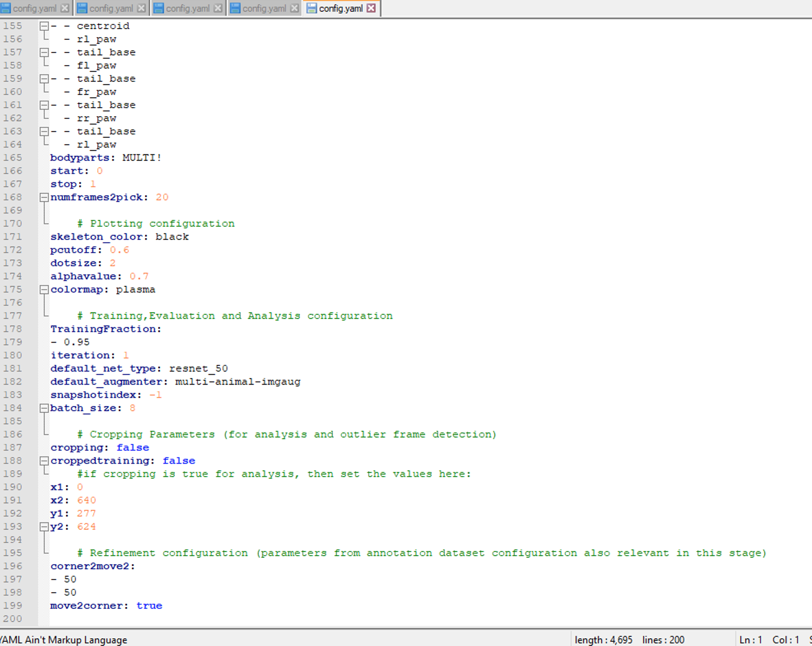Collapse the tail_base fold on line 157
Screen dimensions: 812x646
(x=43, y=52)
